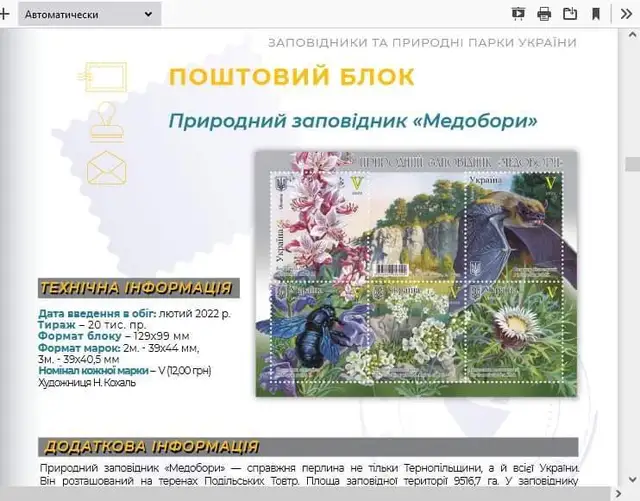640x501 pixels.
Task: Click vertical scrollbar down arrow
Action: [633, 479]
